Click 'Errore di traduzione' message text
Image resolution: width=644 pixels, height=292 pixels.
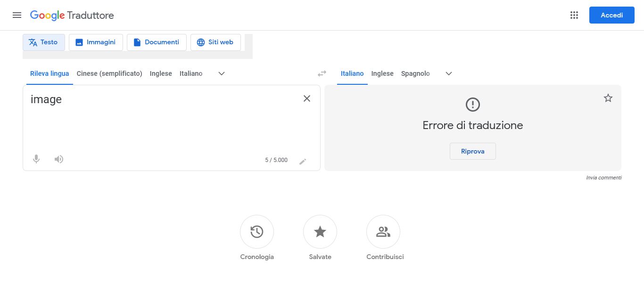coord(473,125)
